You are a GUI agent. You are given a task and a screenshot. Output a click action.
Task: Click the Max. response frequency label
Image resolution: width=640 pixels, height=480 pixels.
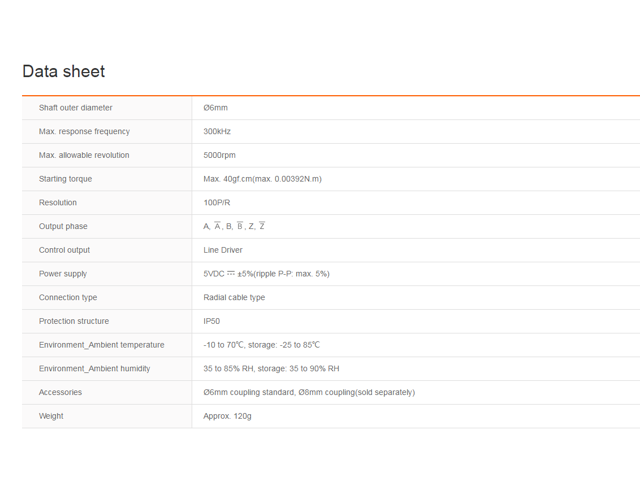[84, 131]
